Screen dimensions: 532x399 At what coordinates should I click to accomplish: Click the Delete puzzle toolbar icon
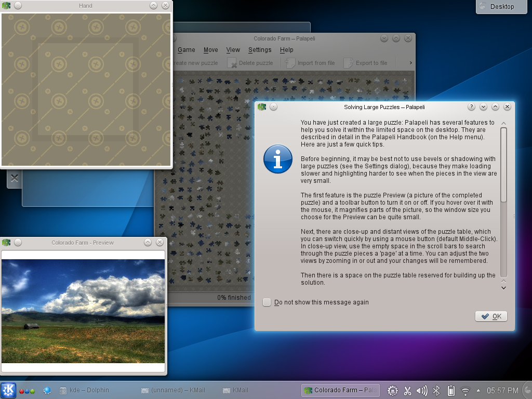click(x=232, y=63)
